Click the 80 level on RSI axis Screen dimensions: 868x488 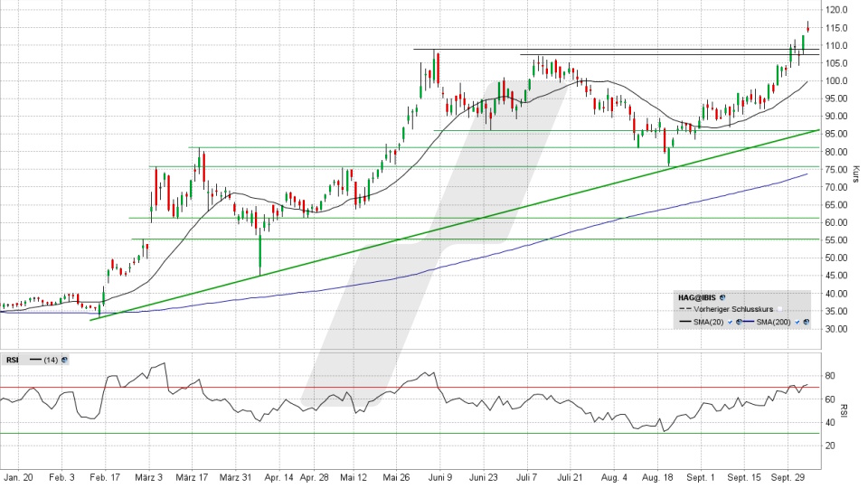829,376
